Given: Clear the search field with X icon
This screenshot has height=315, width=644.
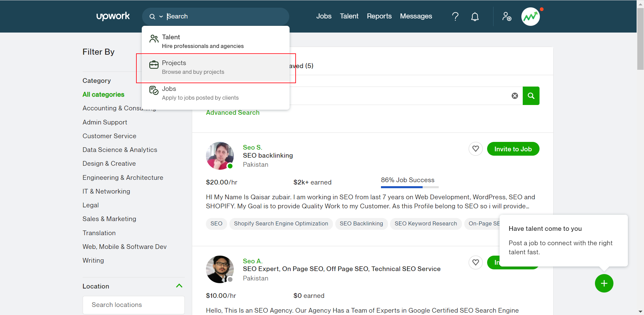Looking at the screenshot, I should (x=515, y=96).
